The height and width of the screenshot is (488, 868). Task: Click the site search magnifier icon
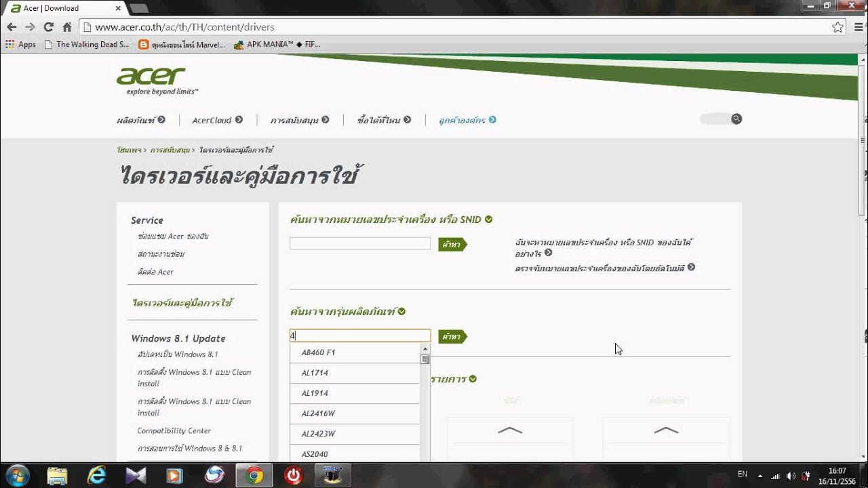[x=736, y=119]
